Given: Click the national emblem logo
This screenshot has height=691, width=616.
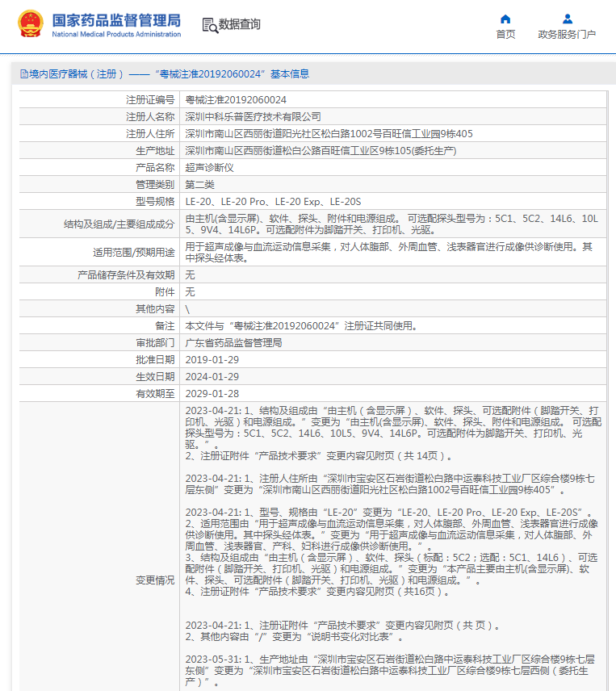Looking at the screenshot, I should (x=31, y=24).
